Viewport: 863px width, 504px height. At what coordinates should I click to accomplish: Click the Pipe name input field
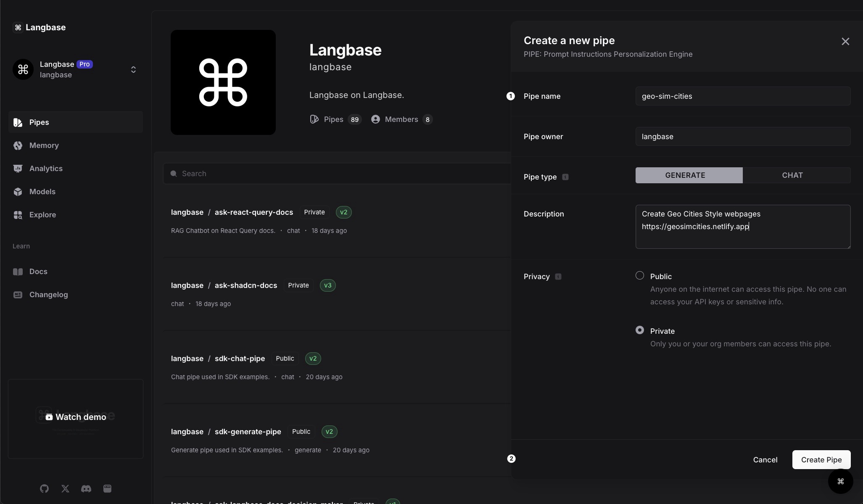coord(742,96)
